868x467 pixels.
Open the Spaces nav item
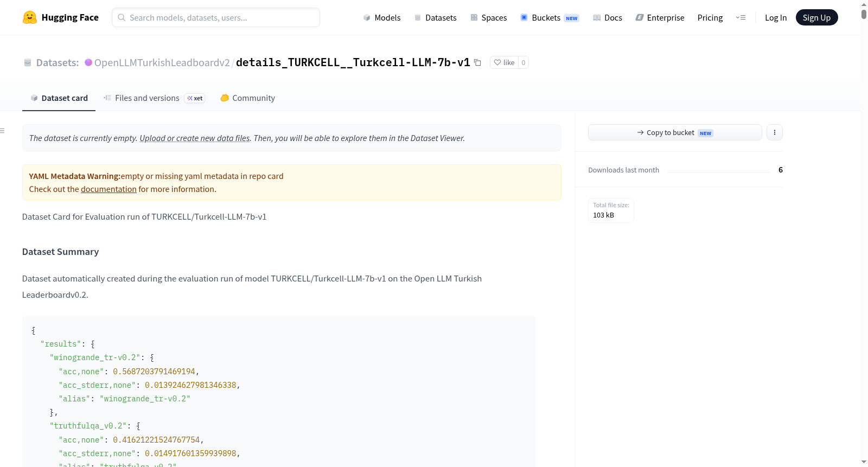pos(488,17)
